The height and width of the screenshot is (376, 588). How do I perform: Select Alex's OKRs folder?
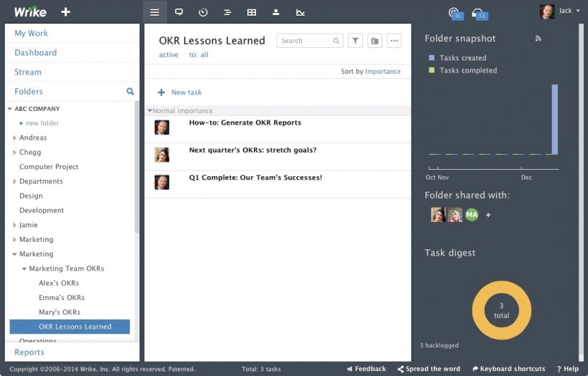(59, 283)
